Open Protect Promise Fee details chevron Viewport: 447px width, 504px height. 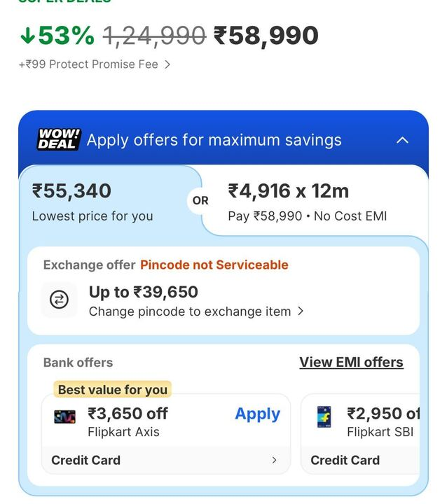pyautogui.click(x=167, y=64)
